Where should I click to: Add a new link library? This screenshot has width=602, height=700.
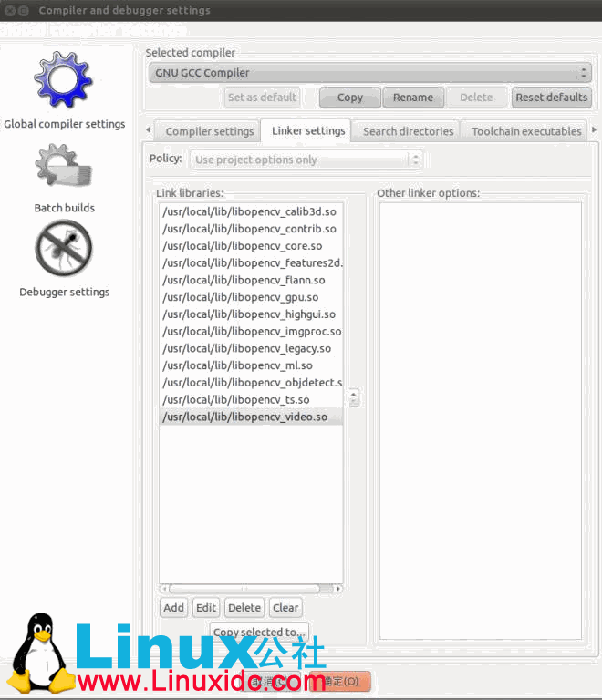click(173, 608)
